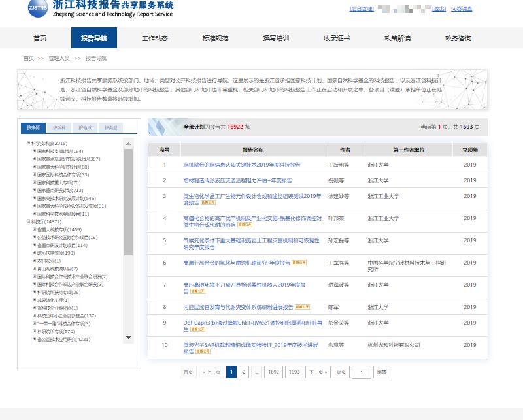
Task: Jump to page 1692 in pagination
Action: (273, 372)
